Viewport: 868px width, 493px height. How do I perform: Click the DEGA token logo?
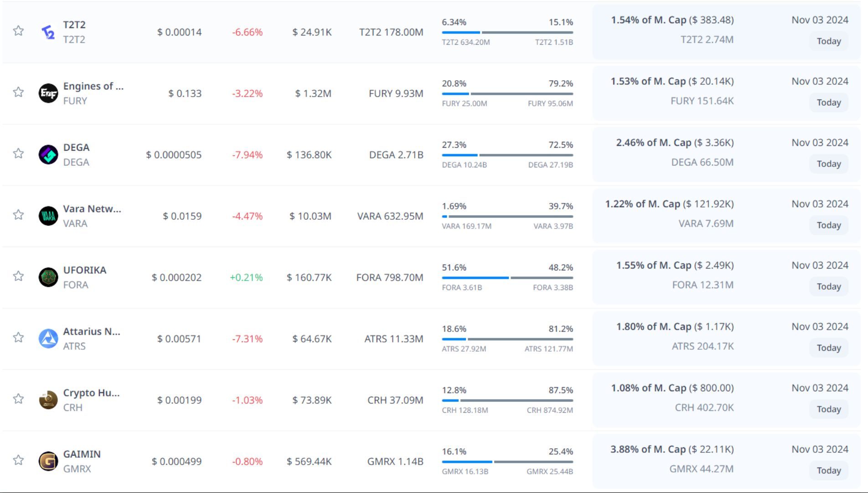48,155
